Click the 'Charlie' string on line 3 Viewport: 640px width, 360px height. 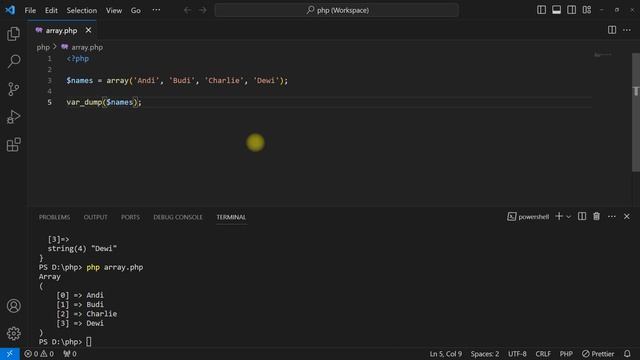coord(224,80)
